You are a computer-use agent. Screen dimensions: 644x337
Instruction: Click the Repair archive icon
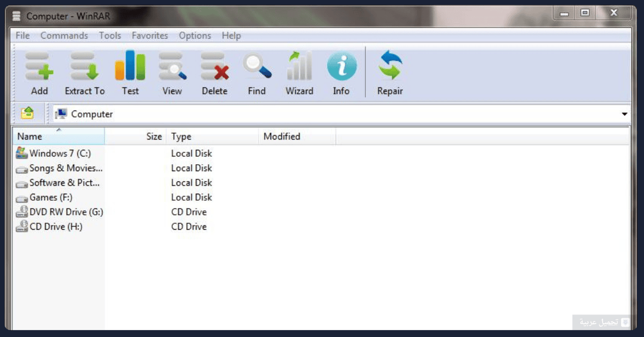tap(390, 65)
